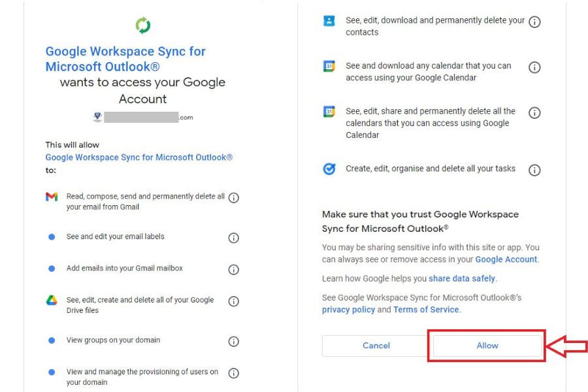
Task: Click the Calendar icon for editing shared calendars
Action: point(328,112)
